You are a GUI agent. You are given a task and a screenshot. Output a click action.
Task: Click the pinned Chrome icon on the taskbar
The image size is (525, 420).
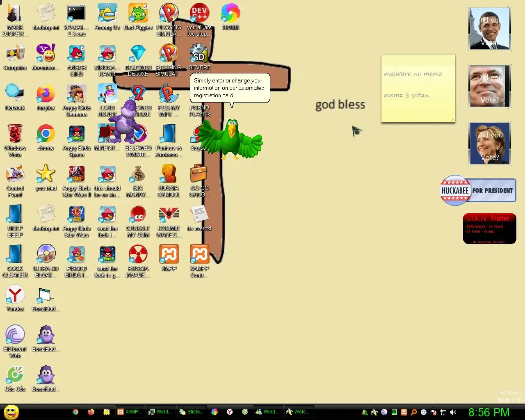[75, 412]
